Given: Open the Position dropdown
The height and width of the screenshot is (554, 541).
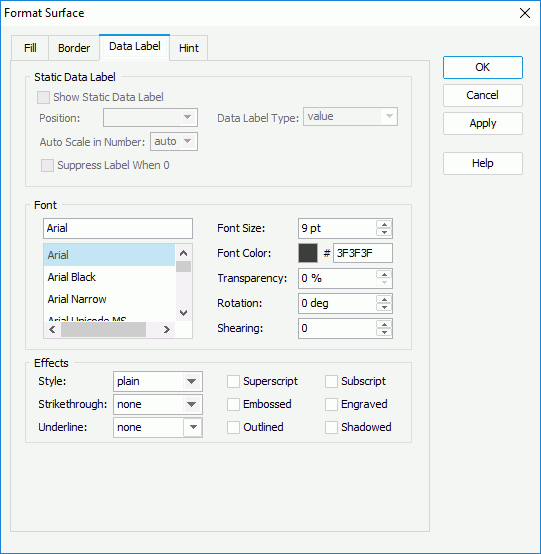Looking at the screenshot, I should coord(151,117).
